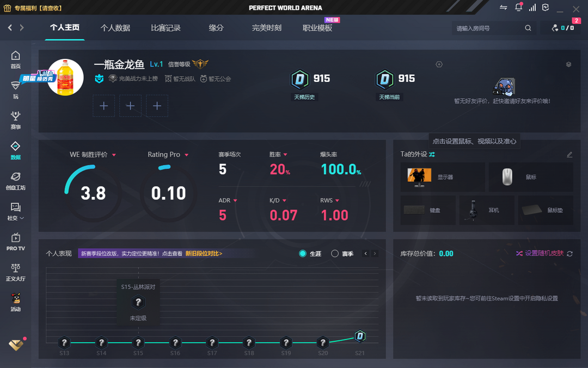
Task: Select the 显示器 monitor peripheral card
Action: pyautogui.click(x=443, y=177)
